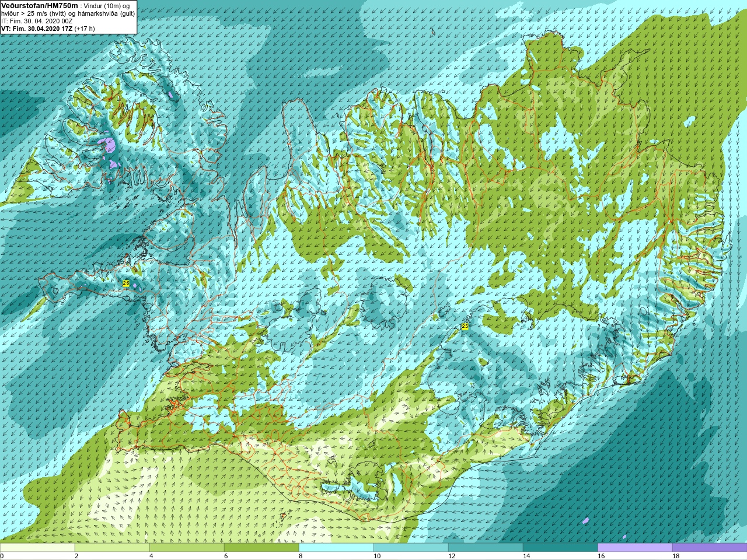
Task: Click the 'hámarkshviða (gult)' legend text line
Action: (105, 13)
